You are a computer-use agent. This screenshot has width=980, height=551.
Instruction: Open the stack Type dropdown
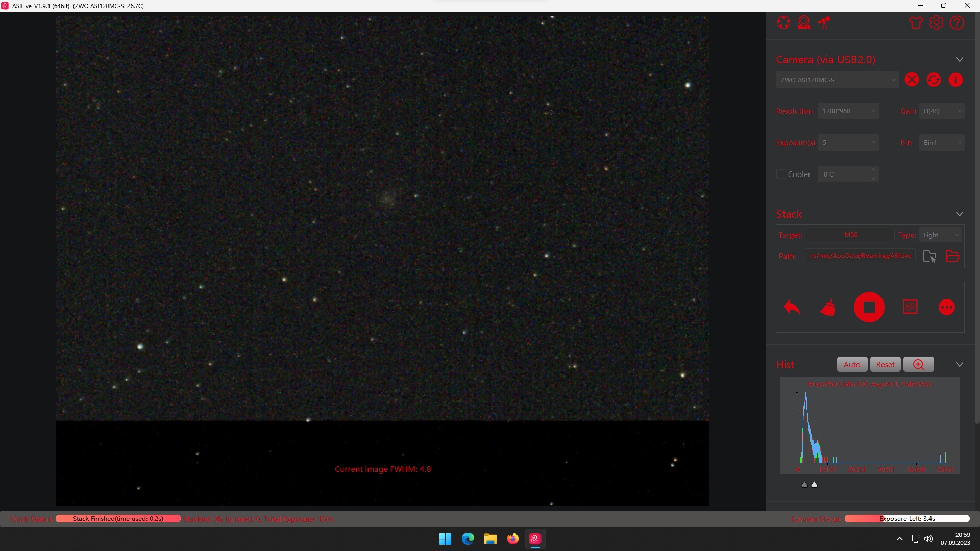(941, 235)
